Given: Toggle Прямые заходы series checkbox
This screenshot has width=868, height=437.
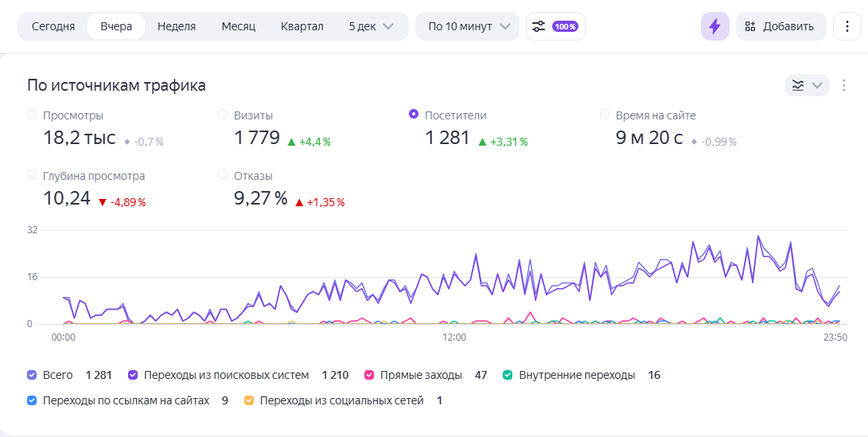Looking at the screenshot, I should [369, 375].
